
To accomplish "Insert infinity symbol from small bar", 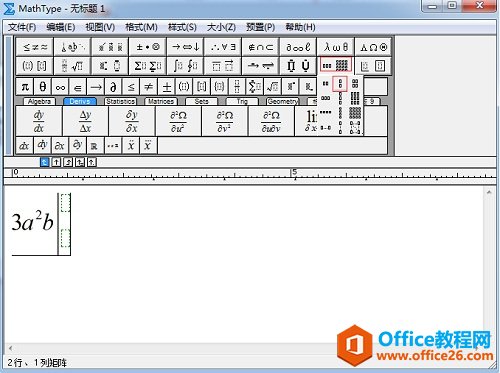I will click(x=60, y=87).
